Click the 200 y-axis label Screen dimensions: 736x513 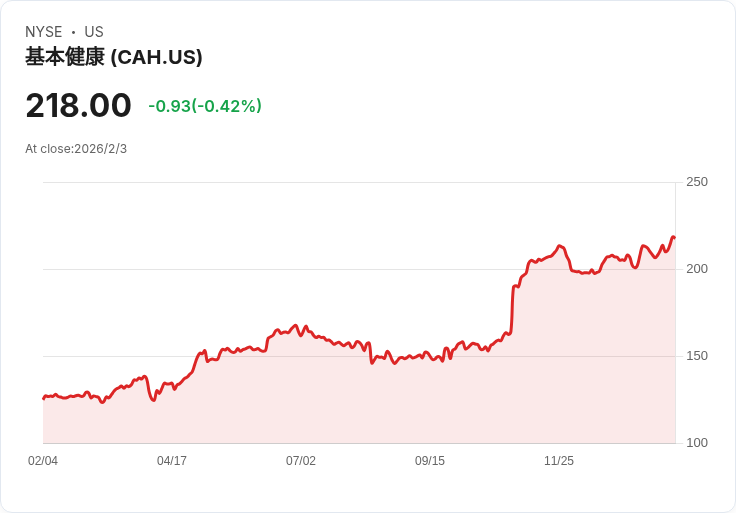click(x=697, y=269)
